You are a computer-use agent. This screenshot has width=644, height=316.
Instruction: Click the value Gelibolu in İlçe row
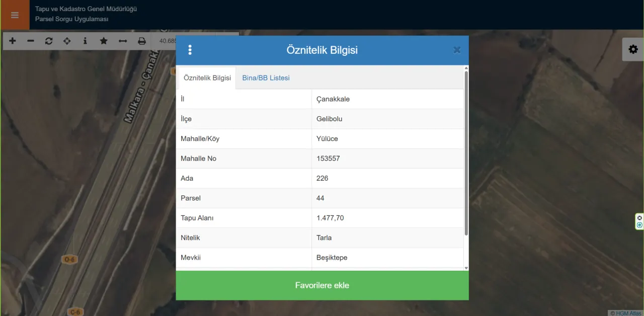pos(330,119)
